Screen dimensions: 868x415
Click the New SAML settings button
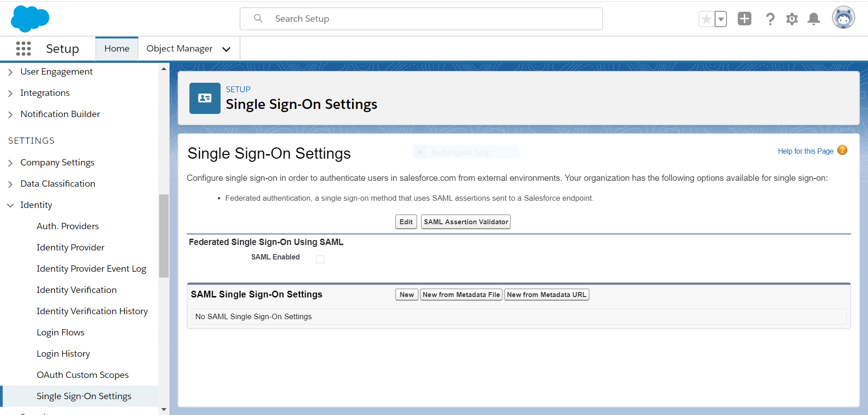click(x=407, y=294)
